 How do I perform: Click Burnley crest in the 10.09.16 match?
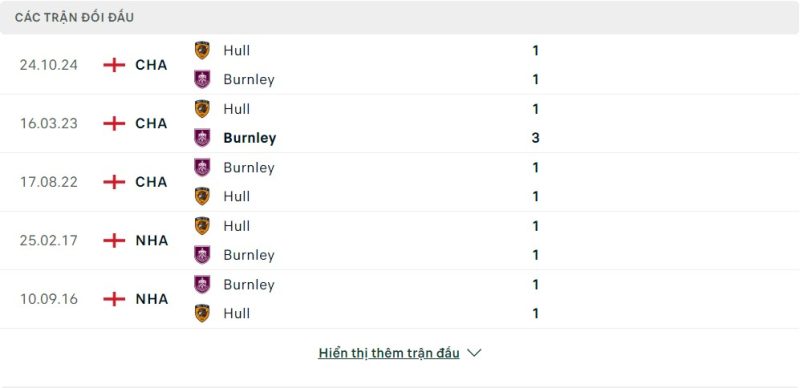click(x=202, y=284)
